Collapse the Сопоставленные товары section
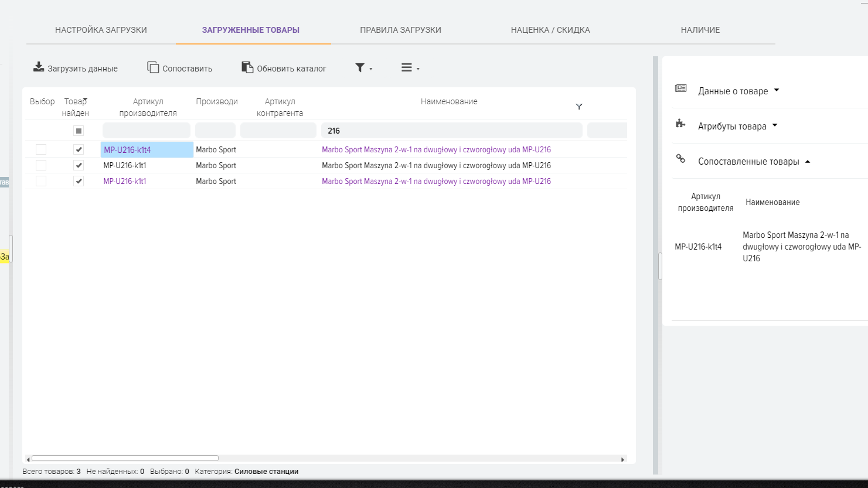Screen dimensions: 868x488 (754, 161)
